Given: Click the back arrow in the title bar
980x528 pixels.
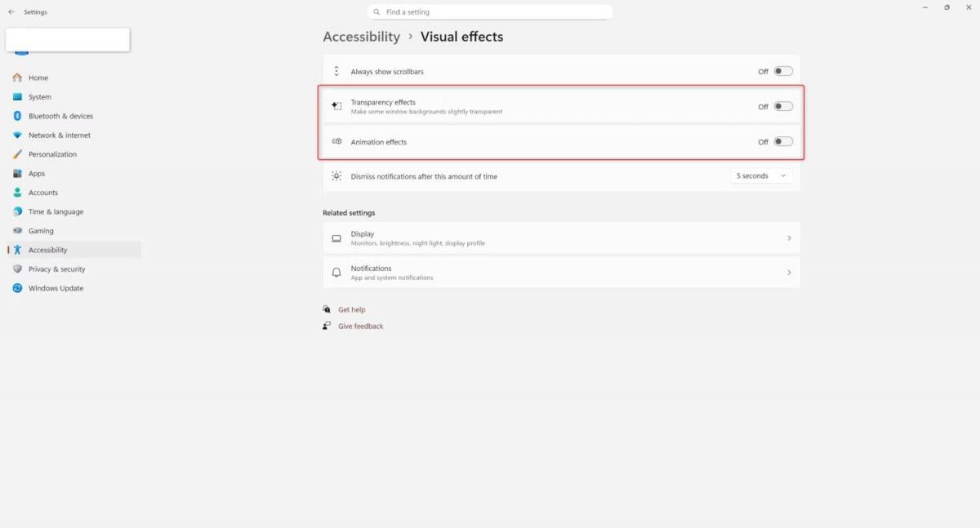Looking at the screenshot, I should point(11,11).
